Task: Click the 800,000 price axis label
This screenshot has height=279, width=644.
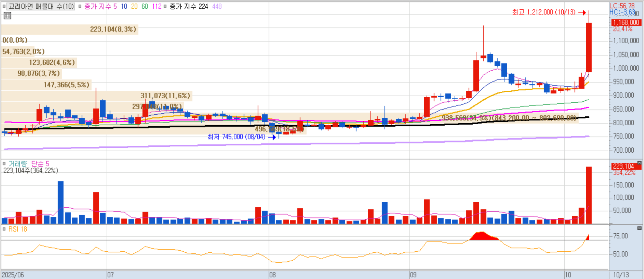Action: tap(624, 123)
